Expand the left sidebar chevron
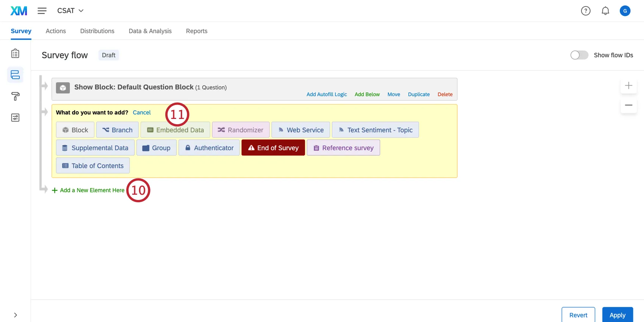 point(15,315)
